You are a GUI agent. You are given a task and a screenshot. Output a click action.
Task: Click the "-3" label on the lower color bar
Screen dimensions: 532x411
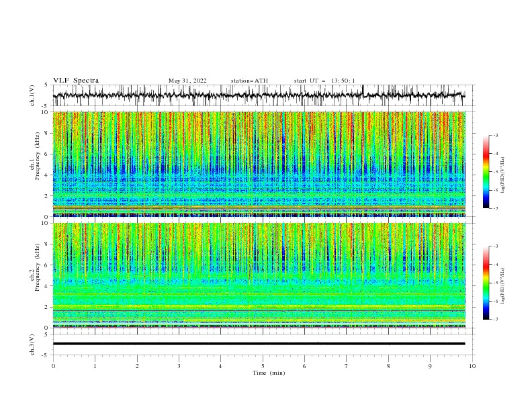[495, 246]
